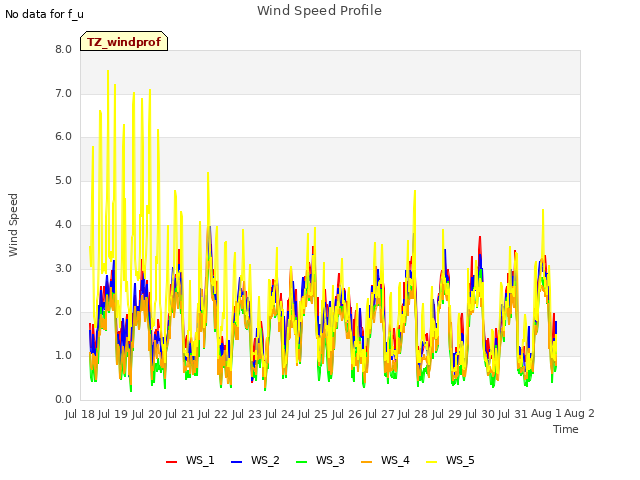Select the WS_2 legend label
The image size is (640, 480).
pyautogui.click(x=265, y=460)
